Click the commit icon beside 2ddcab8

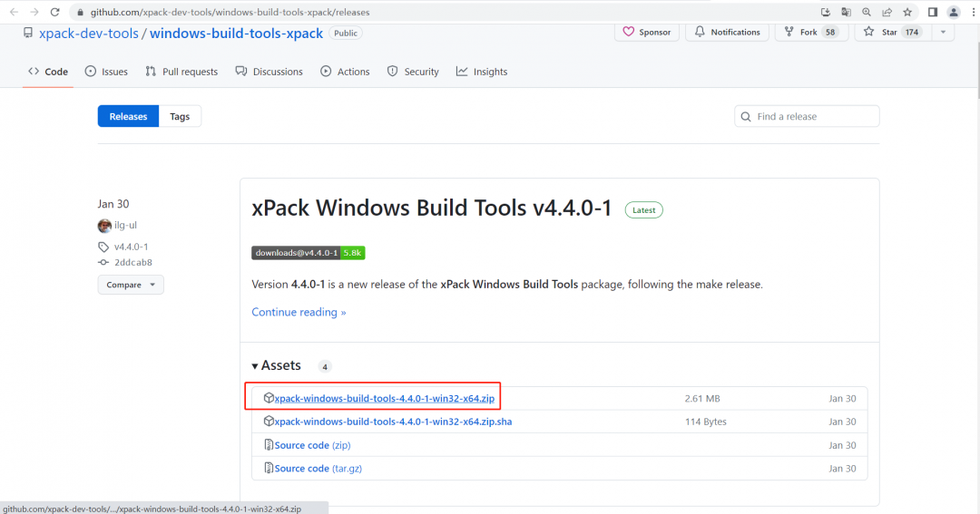103,262
